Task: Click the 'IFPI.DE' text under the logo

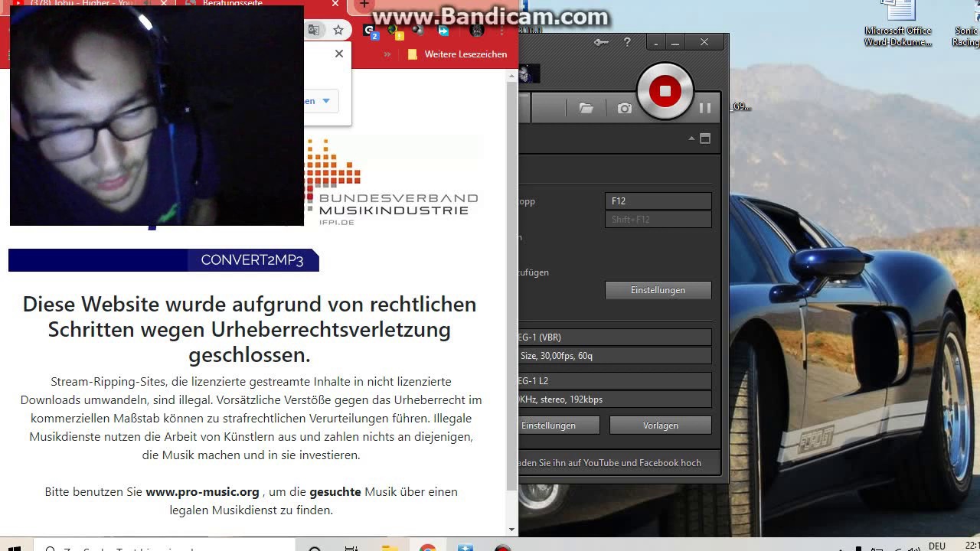Action: click(337, 222)
